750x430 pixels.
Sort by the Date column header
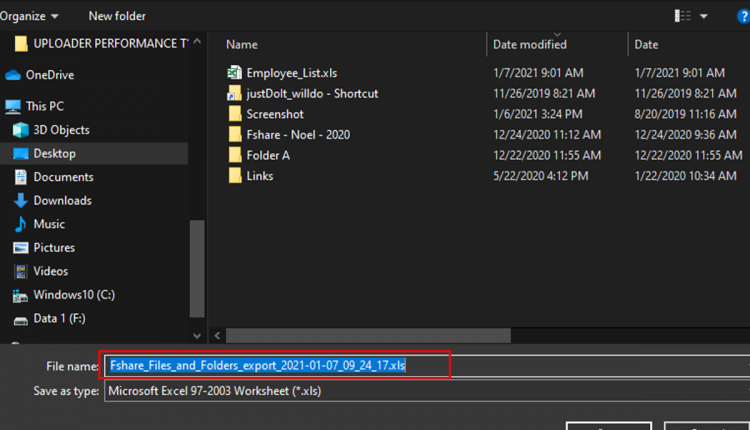point(646,44)
